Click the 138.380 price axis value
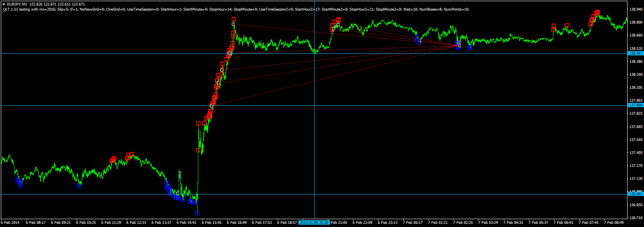The height and width of the screenshot is (227, 644). pyautogui.click(x=636, y=61)
